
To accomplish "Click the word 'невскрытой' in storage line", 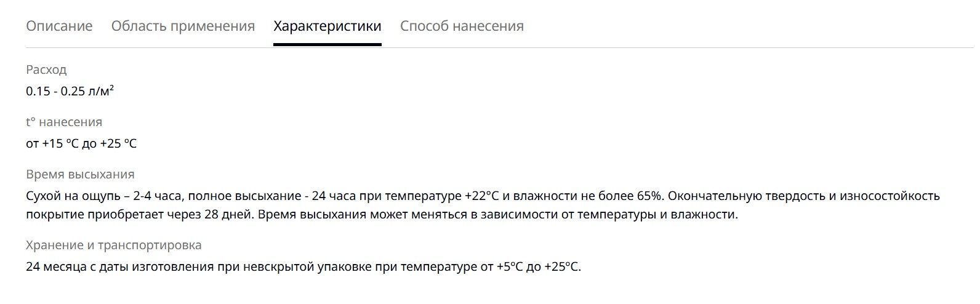I will tap(279, 267).
